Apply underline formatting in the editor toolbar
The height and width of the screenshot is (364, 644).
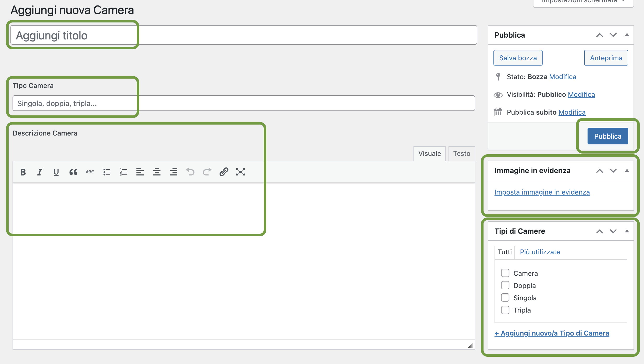click(56, 172)
